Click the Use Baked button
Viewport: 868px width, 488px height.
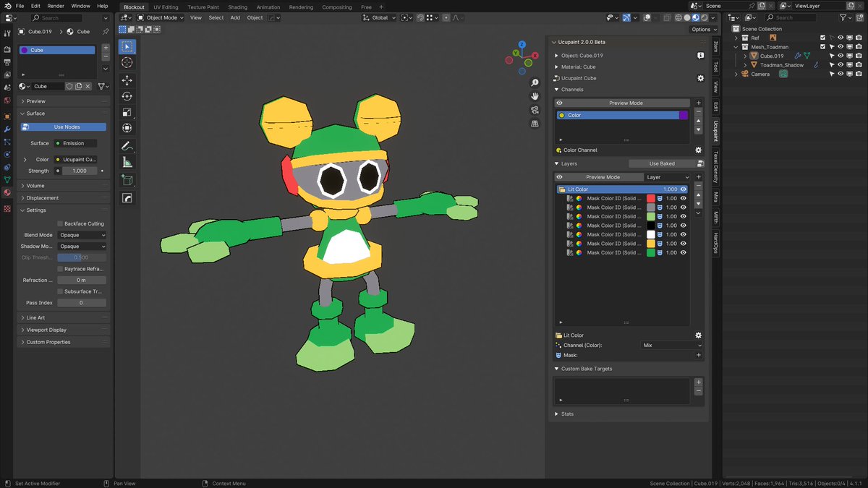coord(662,163)
